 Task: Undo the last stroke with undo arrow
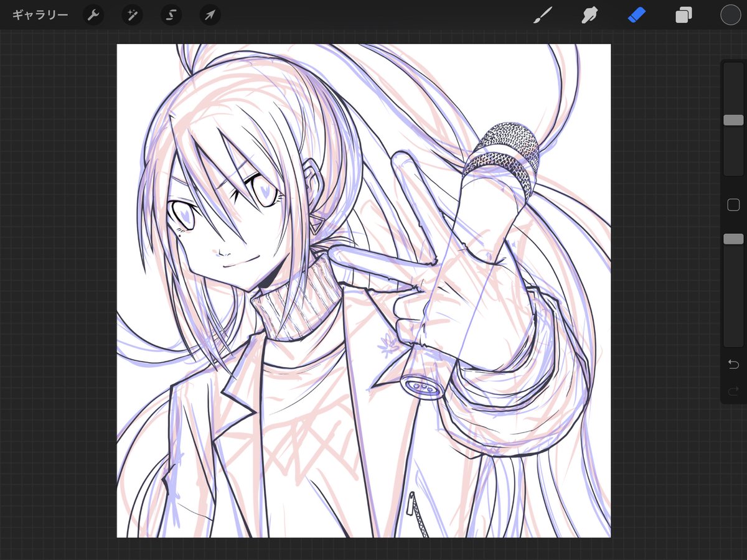pos(733,364)
